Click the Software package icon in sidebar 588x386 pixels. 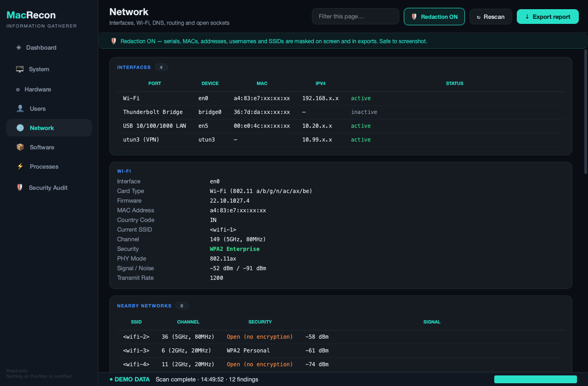pyautogui.click(x=20, y=147)
